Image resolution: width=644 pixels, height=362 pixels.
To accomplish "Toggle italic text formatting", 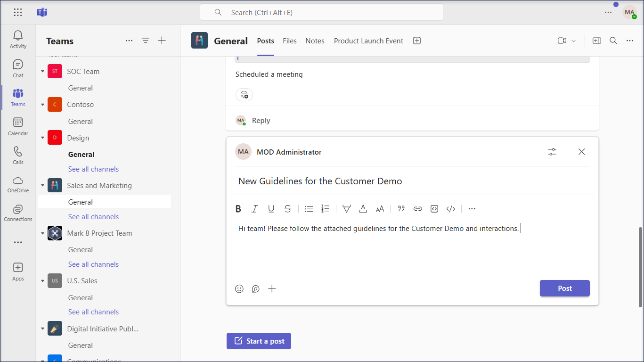I will pyautogui.click(x=255, y=209).
